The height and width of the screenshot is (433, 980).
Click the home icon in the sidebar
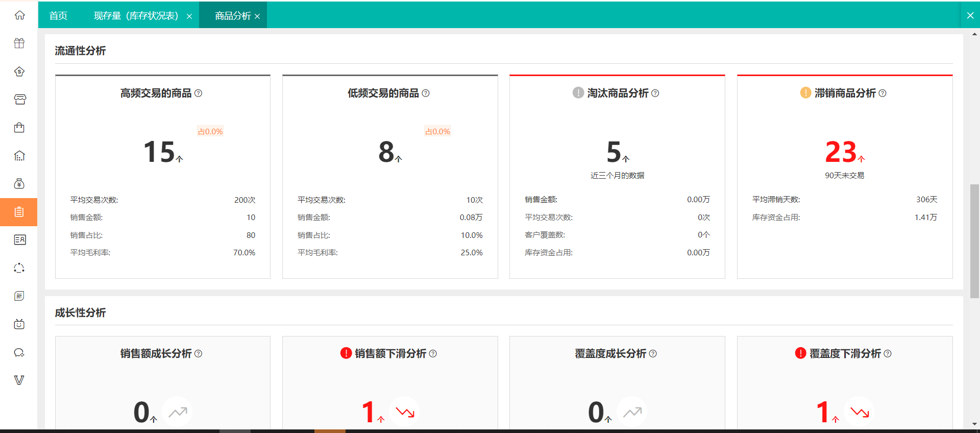(19, 15)
